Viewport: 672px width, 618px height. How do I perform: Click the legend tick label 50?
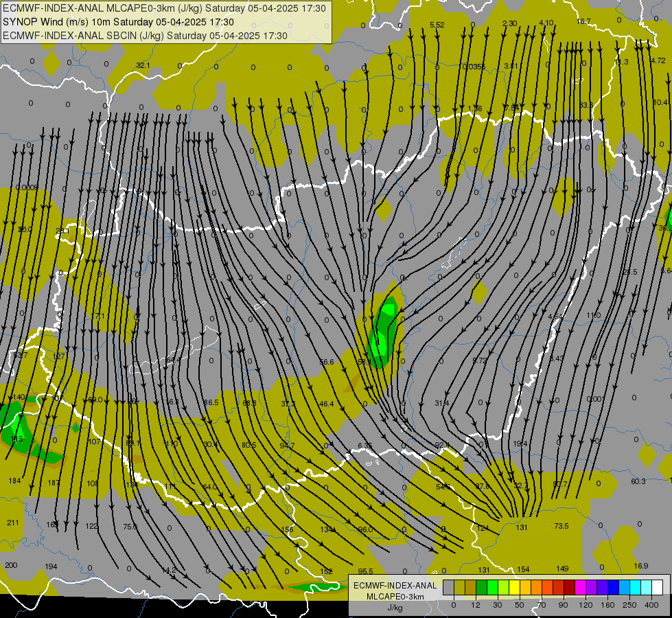(x=520, y=605)
